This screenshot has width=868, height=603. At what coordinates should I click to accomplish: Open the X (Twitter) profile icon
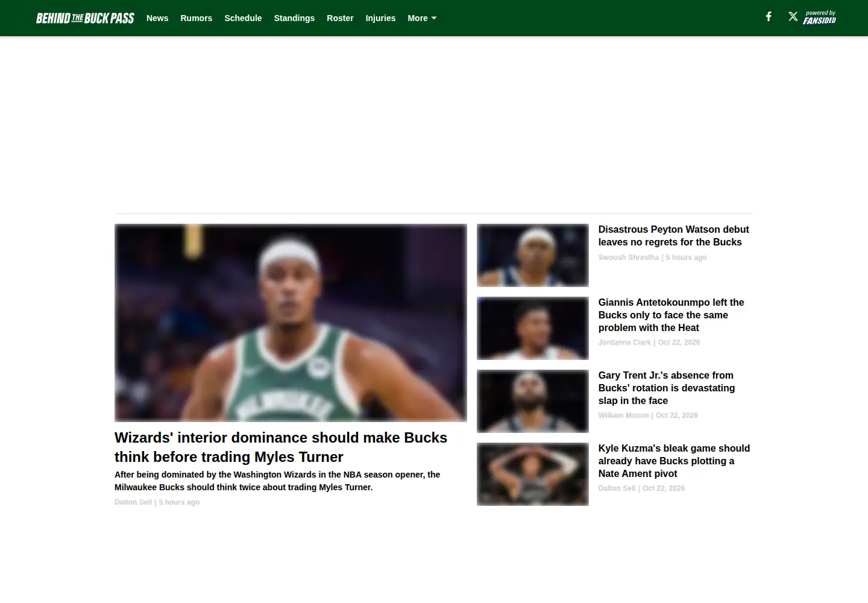(x=793, y=17)
